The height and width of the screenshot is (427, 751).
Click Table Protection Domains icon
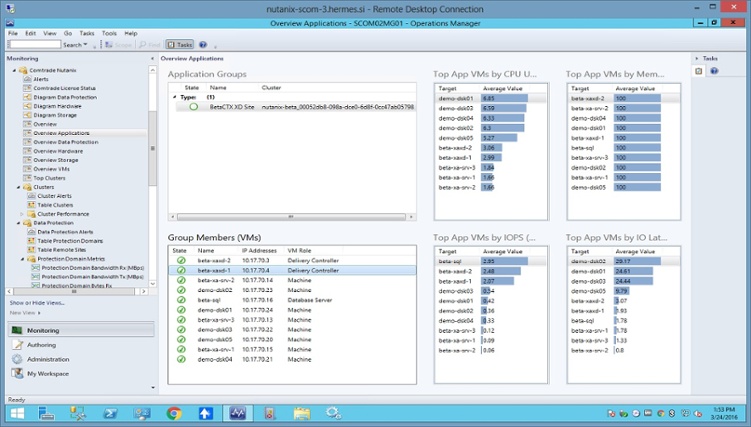[32, 241]
